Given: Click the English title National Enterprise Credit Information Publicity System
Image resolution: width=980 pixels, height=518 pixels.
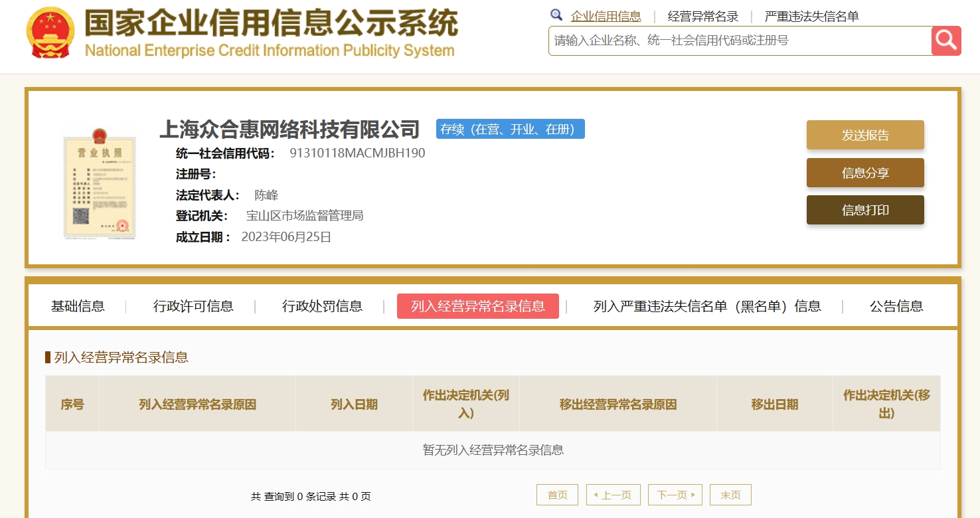Looking at the screenshot, I should (x=270, y=50).
